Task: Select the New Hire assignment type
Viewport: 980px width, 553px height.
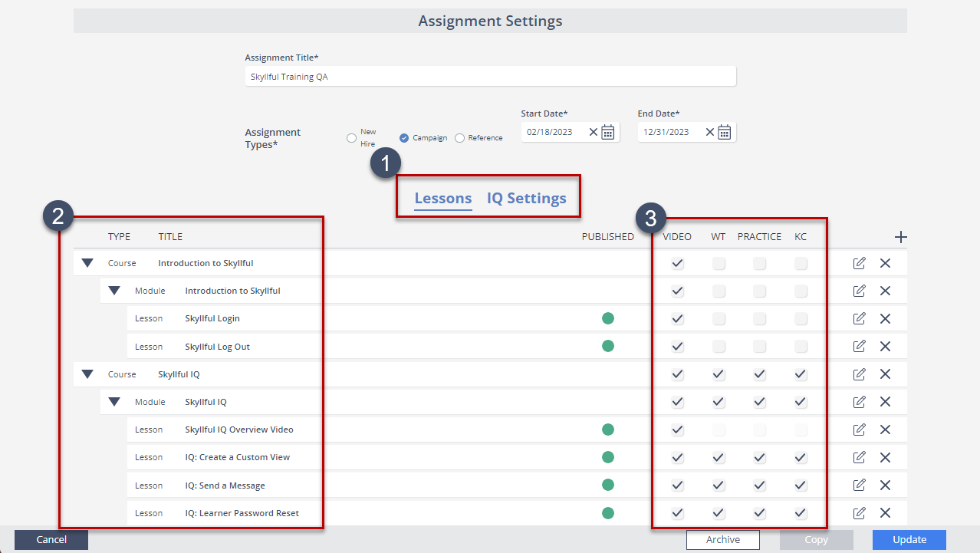Action: tap(351, 138)
